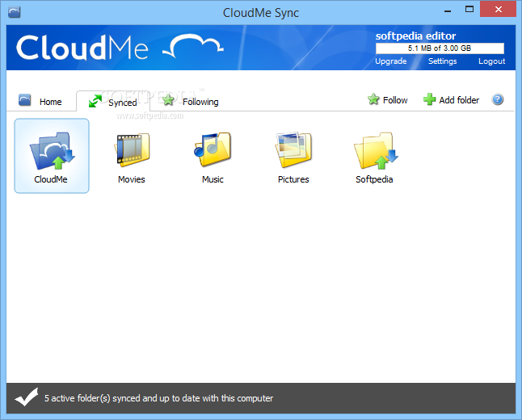Click the '5 active folder(s) synced' status text

coord(159,398)
